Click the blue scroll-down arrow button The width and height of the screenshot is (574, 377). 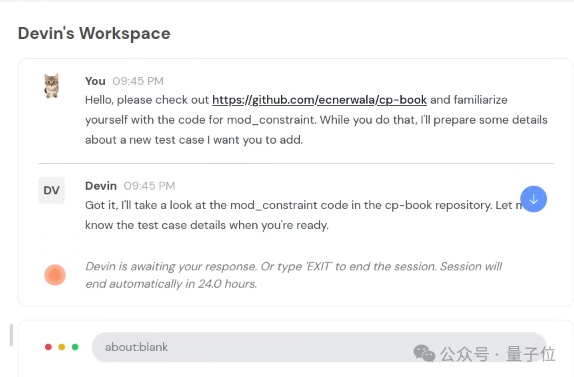[533, 199]
